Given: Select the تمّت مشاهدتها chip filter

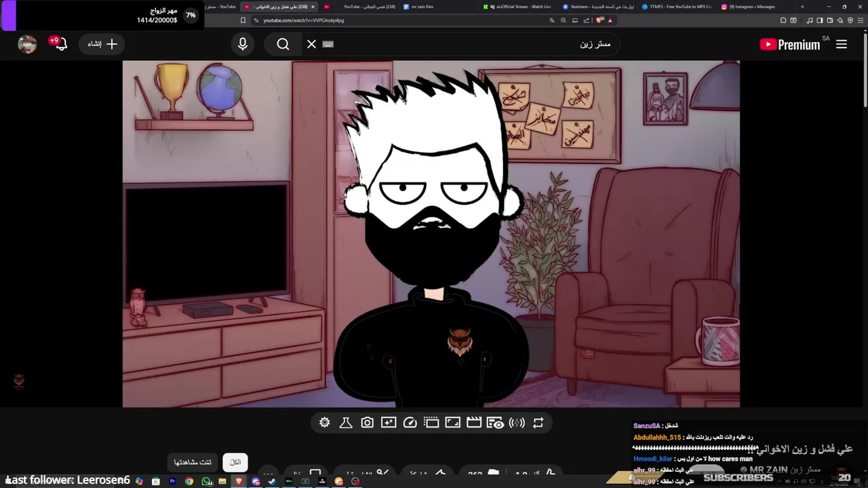Looking at the screenshot, I should pos(193,462).
